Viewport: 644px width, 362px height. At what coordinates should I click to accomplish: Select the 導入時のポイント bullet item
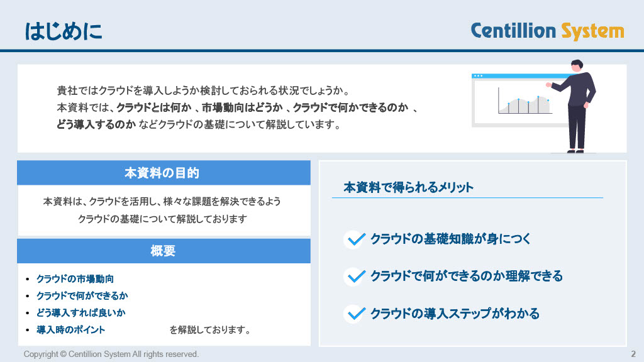[x=70, y=330]
